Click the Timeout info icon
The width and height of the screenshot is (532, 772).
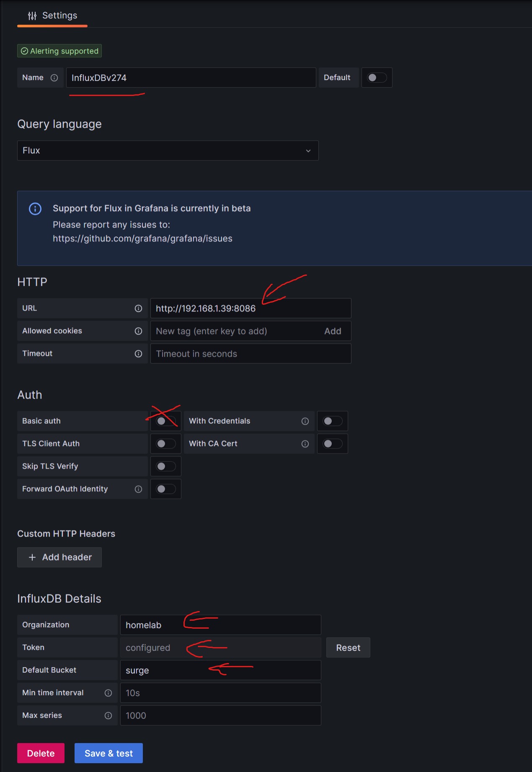[138, 354]
